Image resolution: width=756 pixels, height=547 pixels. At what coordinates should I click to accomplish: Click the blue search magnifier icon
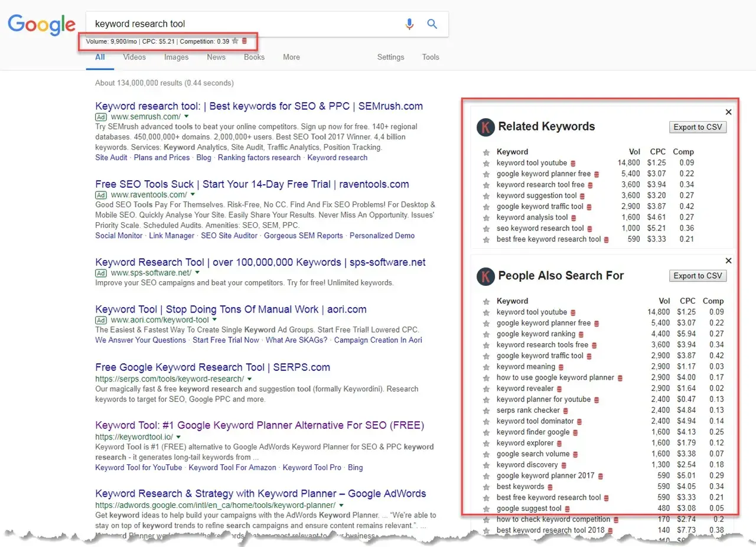(x=432, y=24)
